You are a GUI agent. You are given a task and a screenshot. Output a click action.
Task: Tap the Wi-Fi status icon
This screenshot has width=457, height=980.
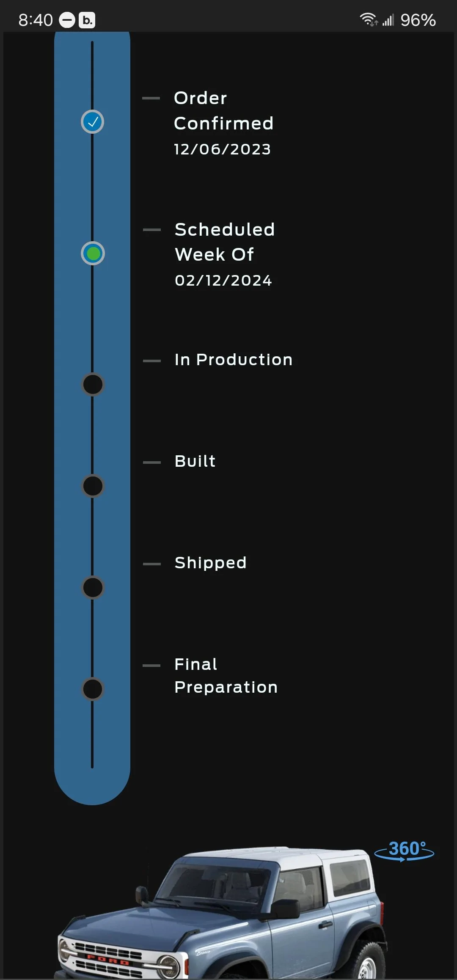[369, 19]
